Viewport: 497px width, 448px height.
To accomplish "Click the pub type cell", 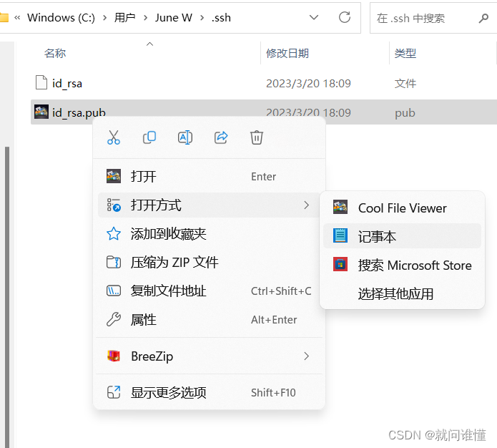I will (x=405, y=112).
